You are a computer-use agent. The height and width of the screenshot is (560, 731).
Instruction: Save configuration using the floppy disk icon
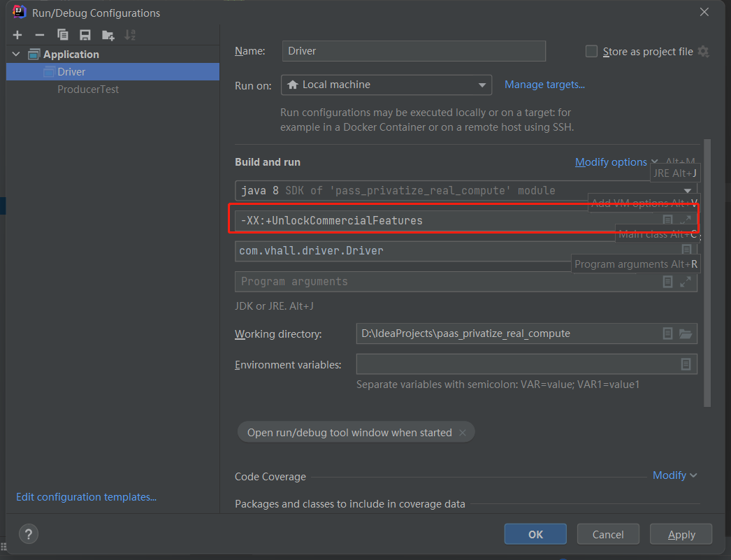tap(85, 35)
